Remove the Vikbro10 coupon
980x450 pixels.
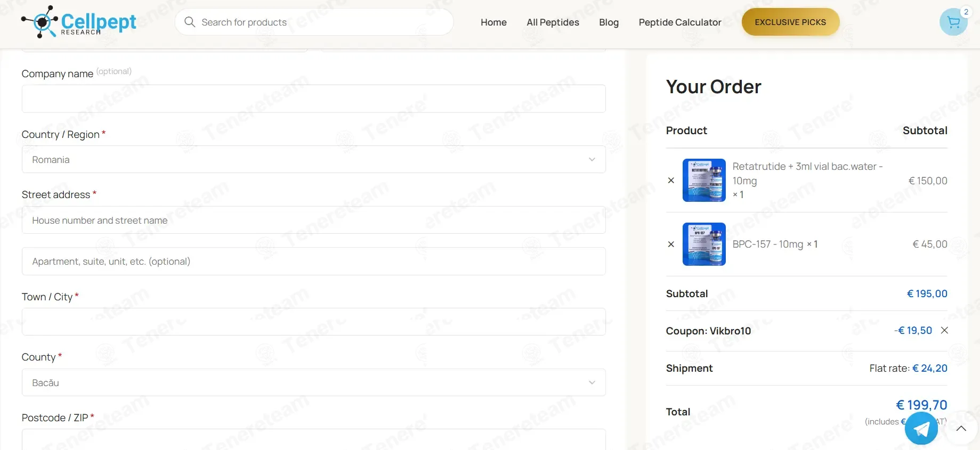(x=944, y=330)
